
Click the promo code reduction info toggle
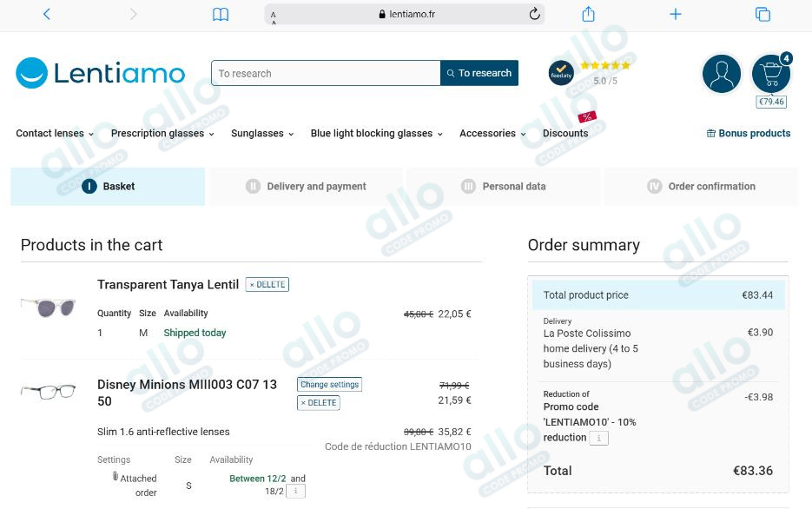598,437
